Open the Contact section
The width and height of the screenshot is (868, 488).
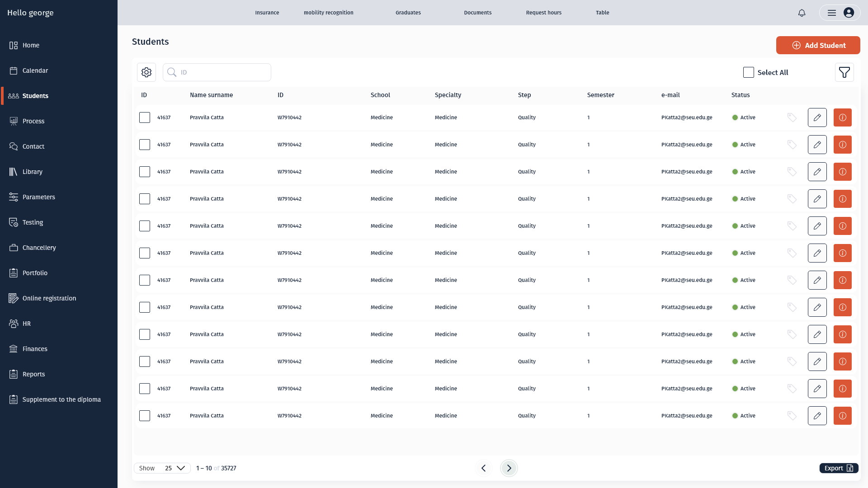[27, 146]
